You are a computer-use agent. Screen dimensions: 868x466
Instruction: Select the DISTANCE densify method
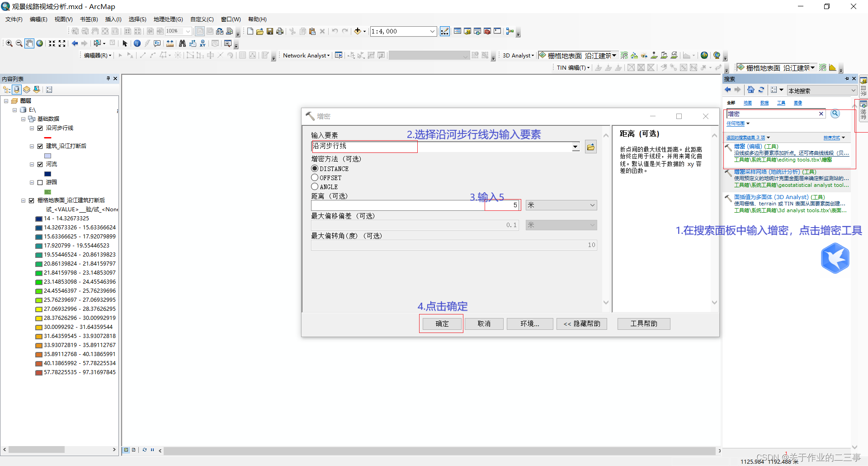click(x=315, y=168)
